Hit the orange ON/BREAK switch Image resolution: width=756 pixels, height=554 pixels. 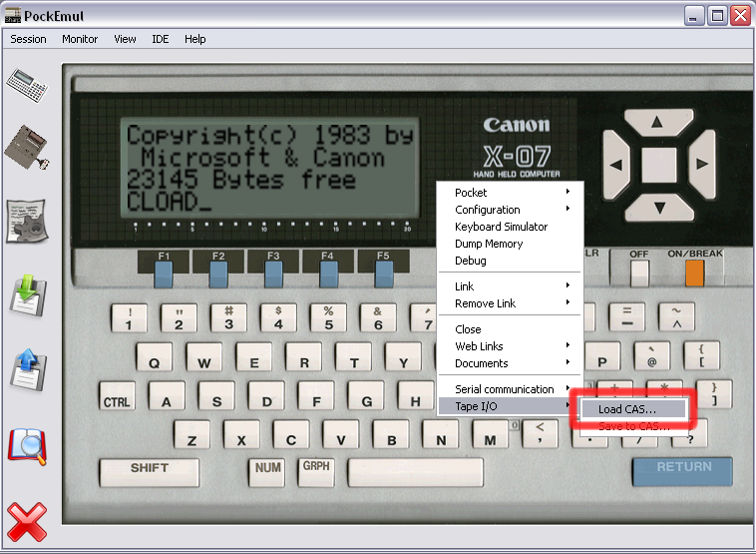(695, 273)
